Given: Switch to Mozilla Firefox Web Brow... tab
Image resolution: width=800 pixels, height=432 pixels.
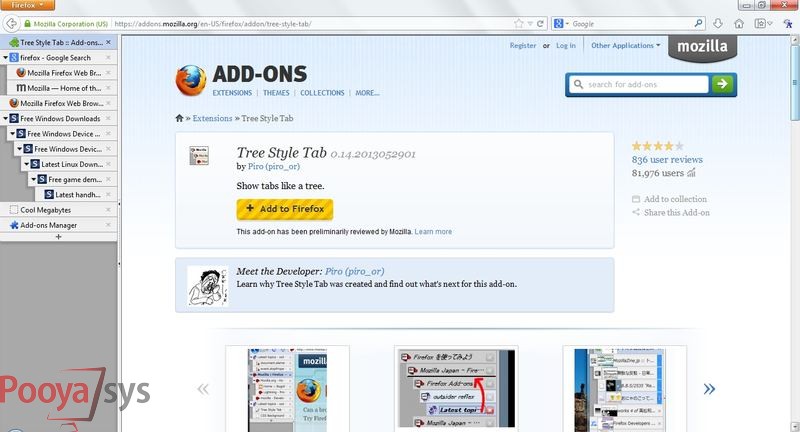Looking at the screenshot, I should [x=59, y=103].
